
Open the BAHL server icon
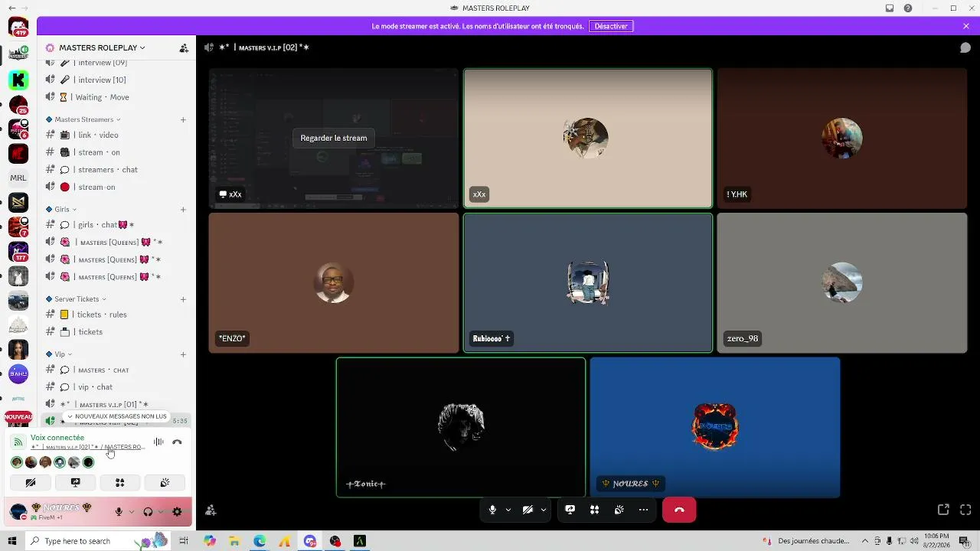(x=18, y=374)
